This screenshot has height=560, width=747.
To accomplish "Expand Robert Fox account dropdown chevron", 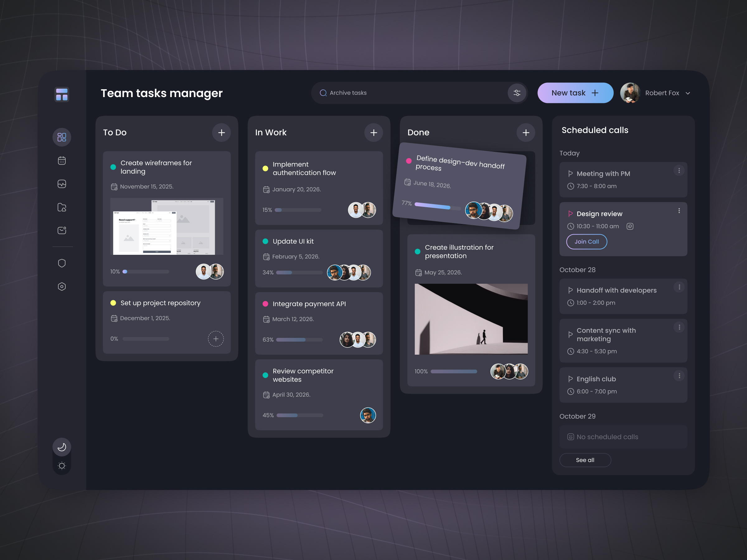I will point(688,93).
